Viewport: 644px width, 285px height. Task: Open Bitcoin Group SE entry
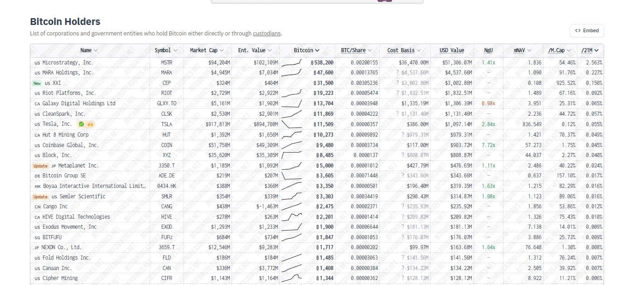point(64,176)
